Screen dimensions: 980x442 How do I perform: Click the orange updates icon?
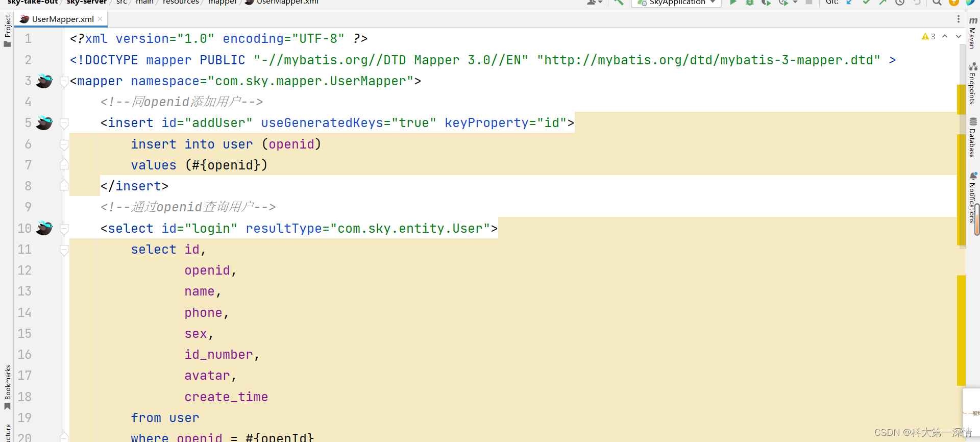point(953,3)
